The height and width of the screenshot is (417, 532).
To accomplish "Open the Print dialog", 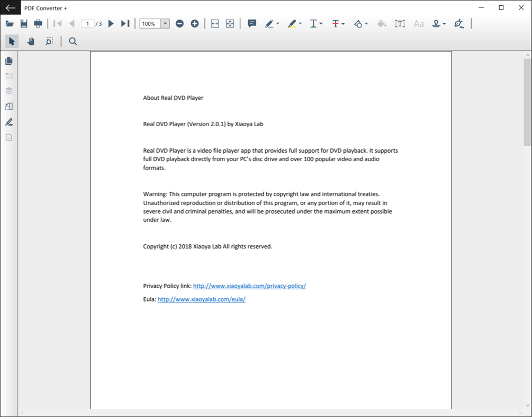I will [x=37, y=23].
